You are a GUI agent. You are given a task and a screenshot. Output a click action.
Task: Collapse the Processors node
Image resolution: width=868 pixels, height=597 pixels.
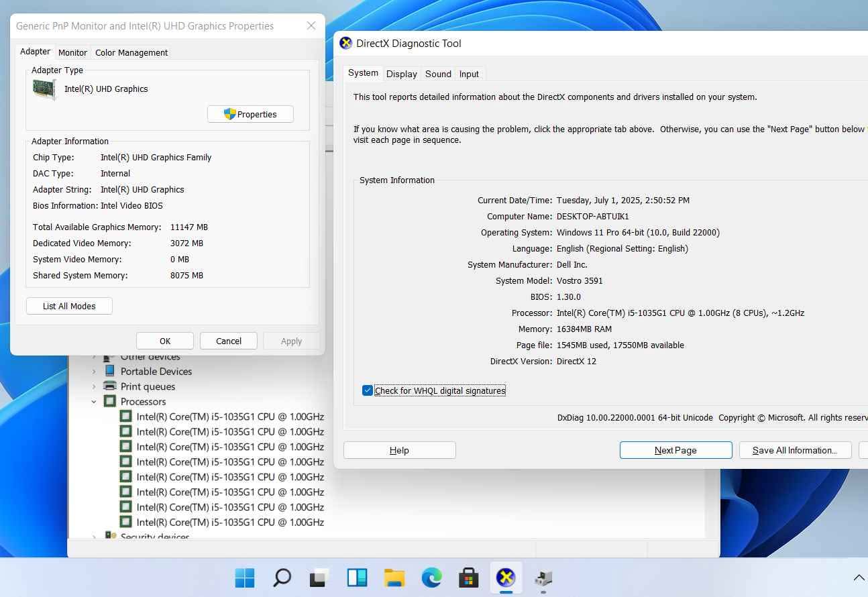tap(94, 402)
